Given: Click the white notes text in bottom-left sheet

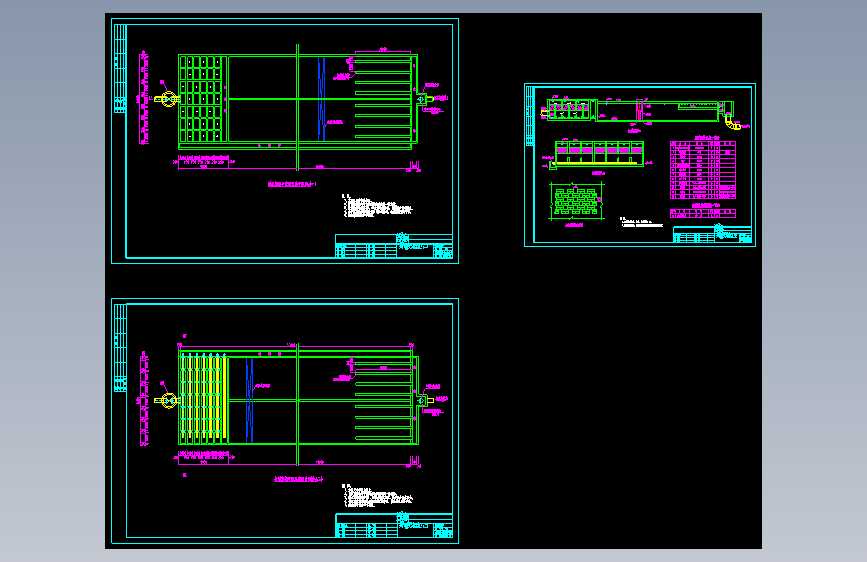Looking at the screenshot, I should (377, 496).
